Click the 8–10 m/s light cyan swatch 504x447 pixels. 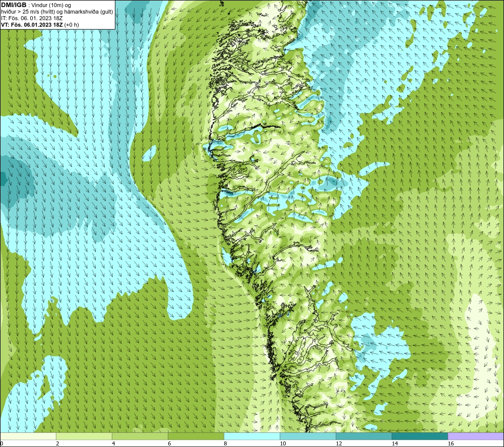(251, 436)
